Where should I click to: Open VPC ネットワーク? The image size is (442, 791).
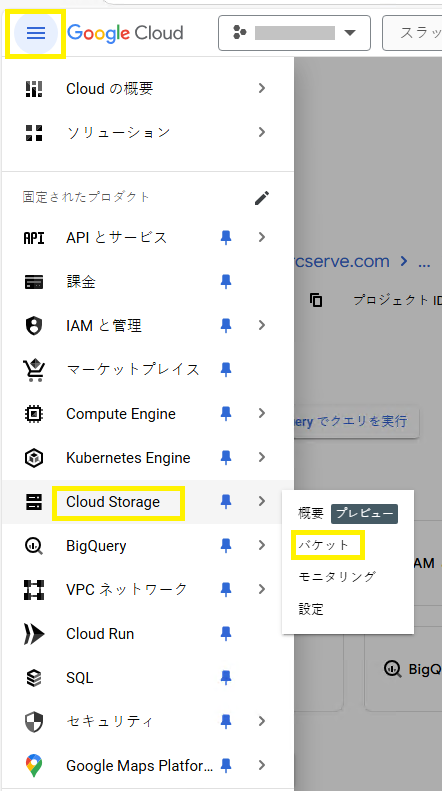[127, 589]
